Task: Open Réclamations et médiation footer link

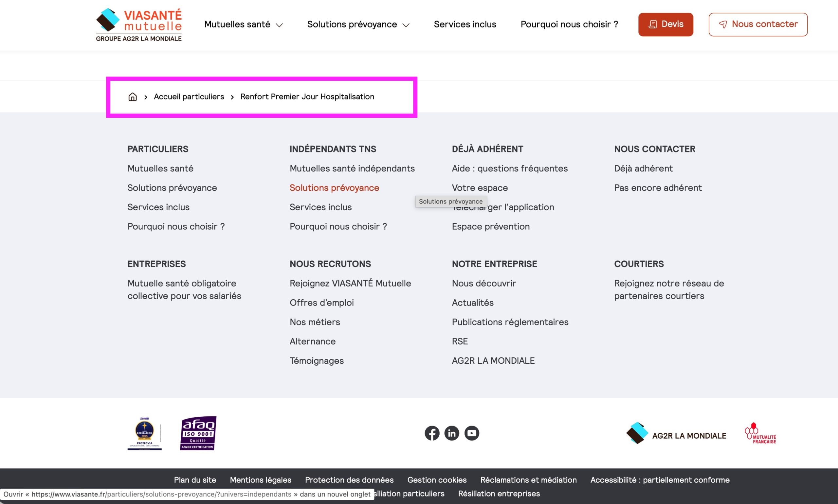Action: (x=528, y=480)
